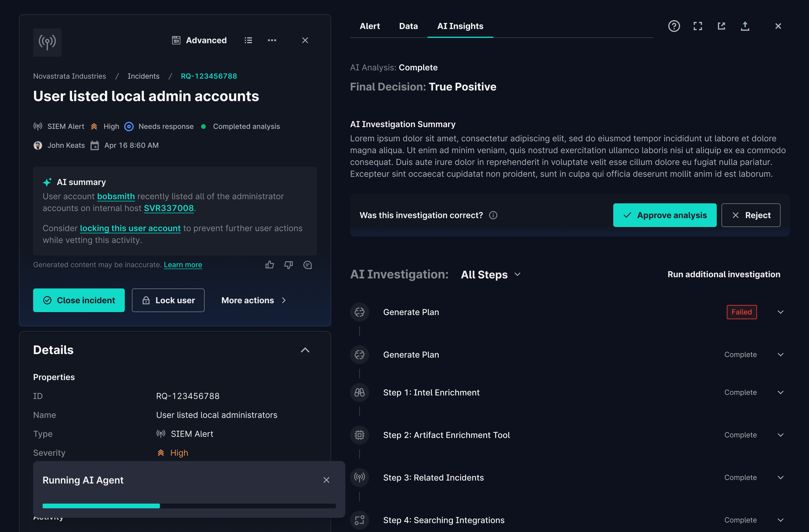809x532 pixels.
Task: Open the list view icon beside Advanced
Action: (248, 40)
